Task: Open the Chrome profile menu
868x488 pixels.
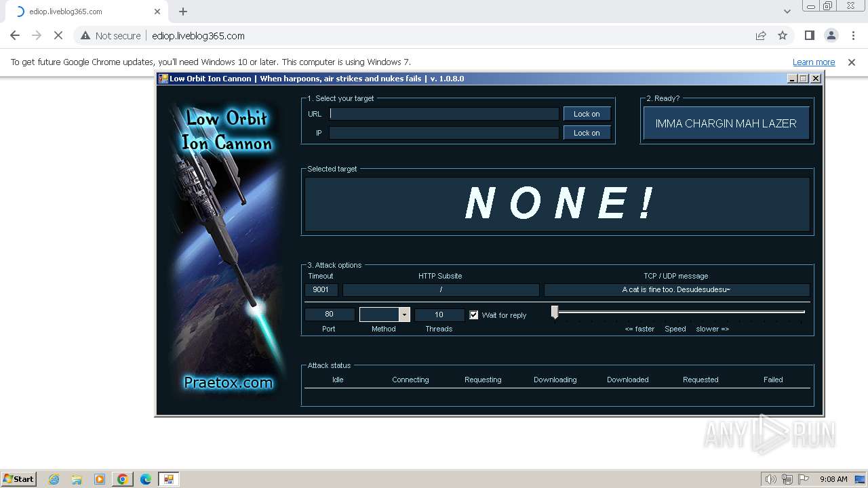Action: [831, 35]
